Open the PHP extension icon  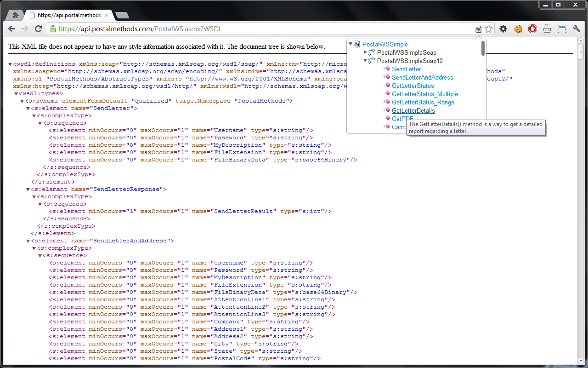point(547,29)
